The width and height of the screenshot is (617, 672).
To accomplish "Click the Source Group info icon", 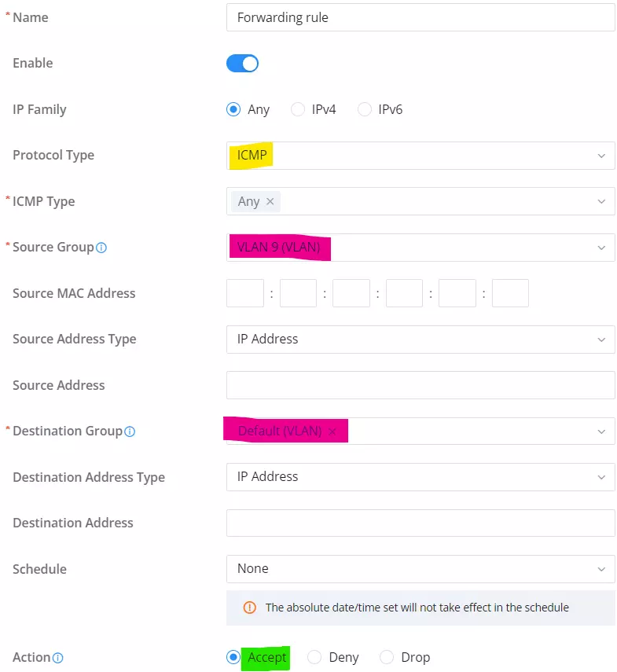I will click(101, 248).
